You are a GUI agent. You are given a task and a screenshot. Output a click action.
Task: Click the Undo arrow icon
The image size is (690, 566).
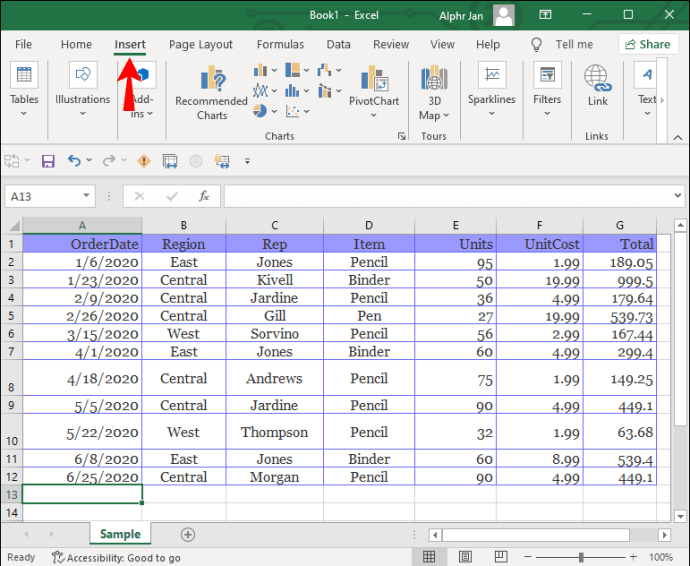pos(74,161)
